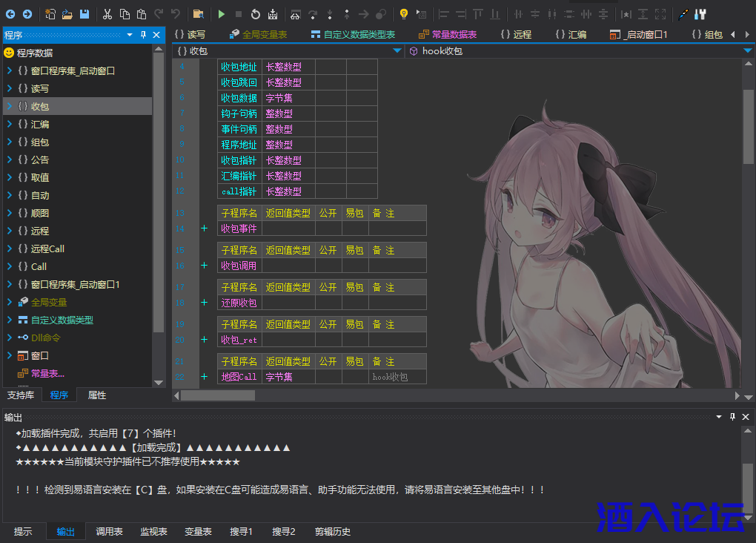Cut selected code using the scissors icon
This screenshot has height=543, width=756.
tap(107, 13)
